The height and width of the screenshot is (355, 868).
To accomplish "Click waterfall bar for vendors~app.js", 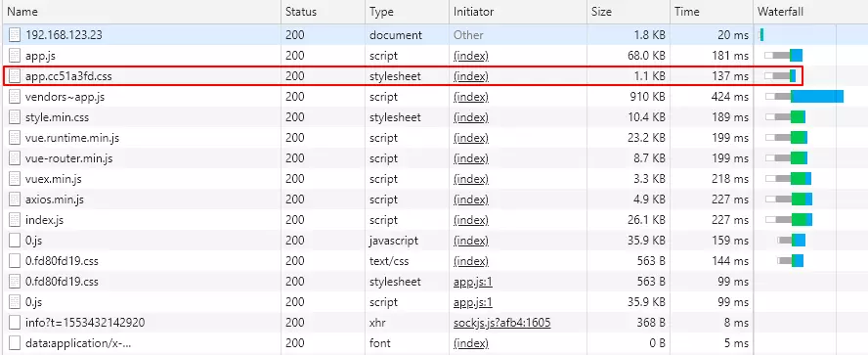I will coord(804,97).
